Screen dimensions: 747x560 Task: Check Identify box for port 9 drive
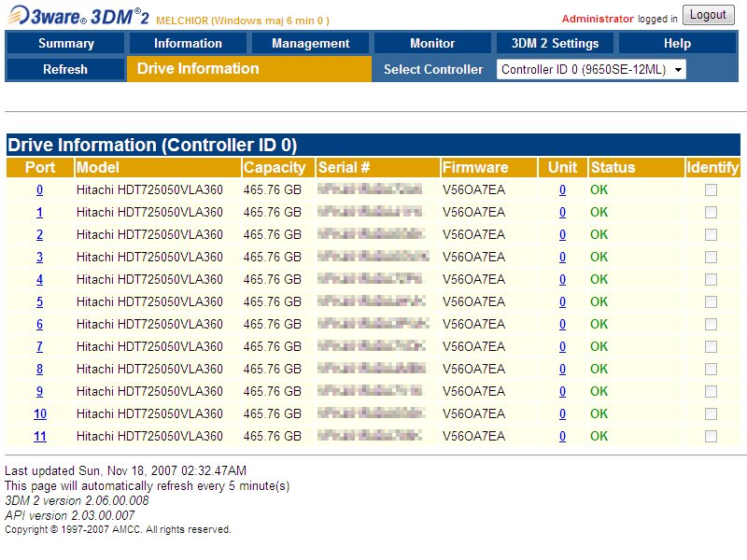click(x=711, y=391)
